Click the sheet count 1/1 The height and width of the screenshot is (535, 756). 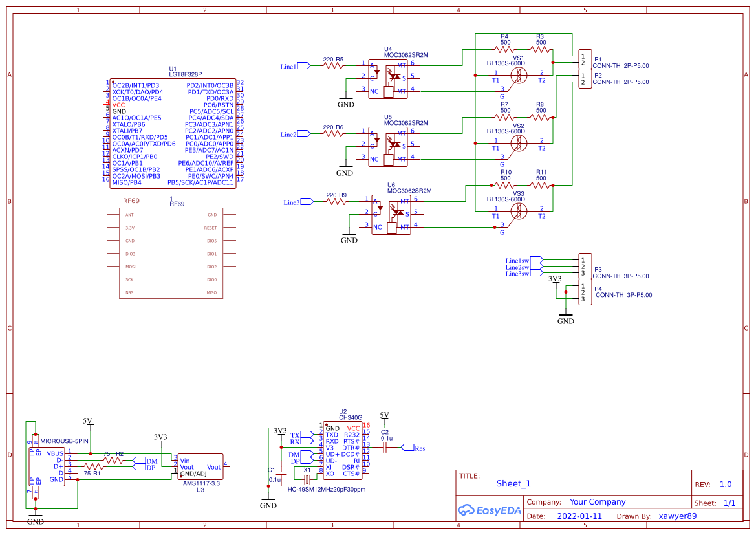(x=729, y=503)
